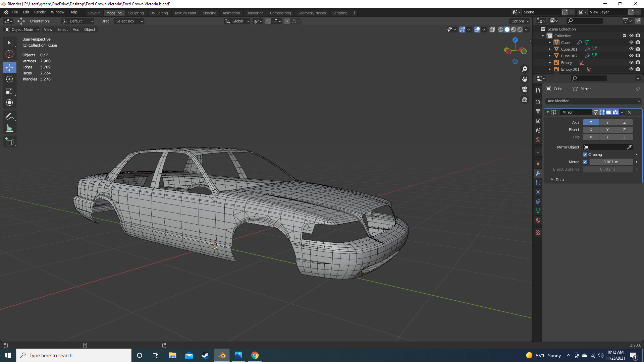Open Object properties tab
The image size is (644, 362).
point(538,164)
